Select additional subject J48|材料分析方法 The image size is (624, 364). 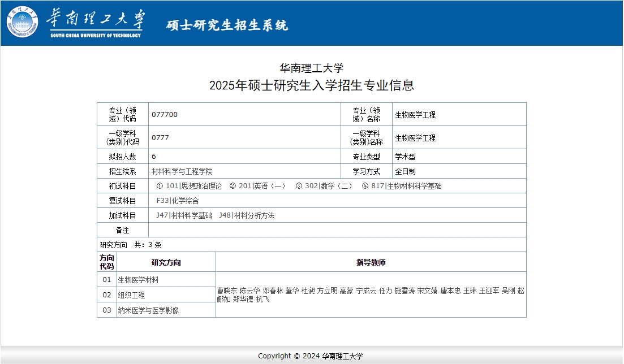coord(247,215)
